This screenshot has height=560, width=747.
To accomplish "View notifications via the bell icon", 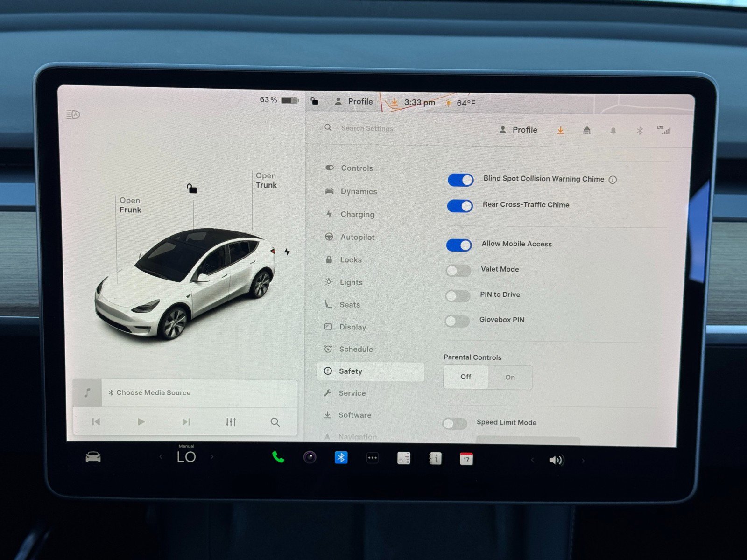I will (x=613, y=131).
